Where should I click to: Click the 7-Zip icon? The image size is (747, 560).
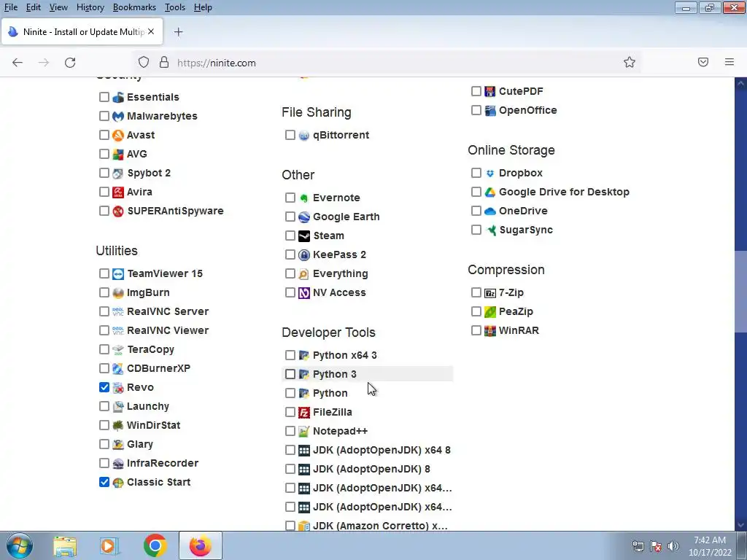(489, 293)
